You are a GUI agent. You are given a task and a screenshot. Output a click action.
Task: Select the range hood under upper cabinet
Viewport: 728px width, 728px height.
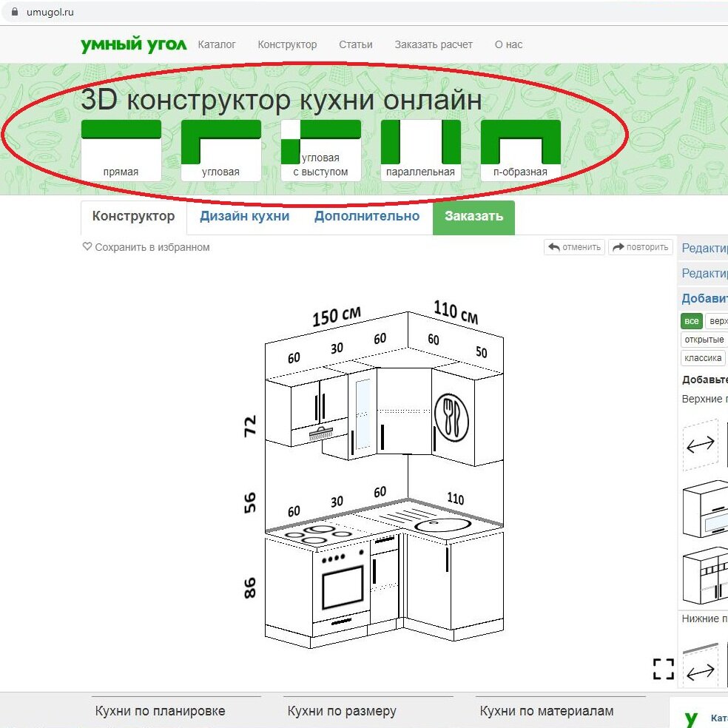pos(321,434)
